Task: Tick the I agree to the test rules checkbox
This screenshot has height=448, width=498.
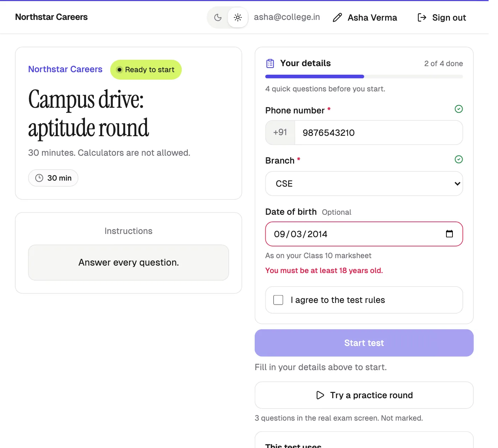Action: [x=278, y=300]
